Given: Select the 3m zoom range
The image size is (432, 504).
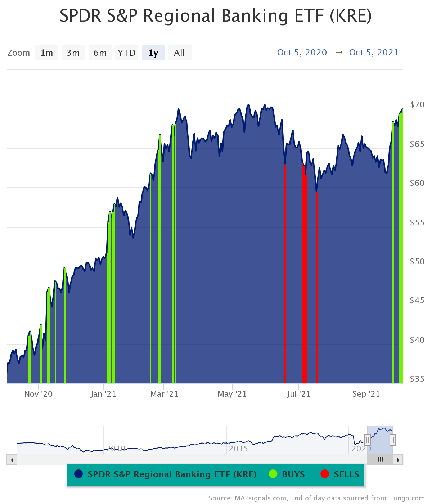Looking at the screenshot, I should (x=73, y=53).
